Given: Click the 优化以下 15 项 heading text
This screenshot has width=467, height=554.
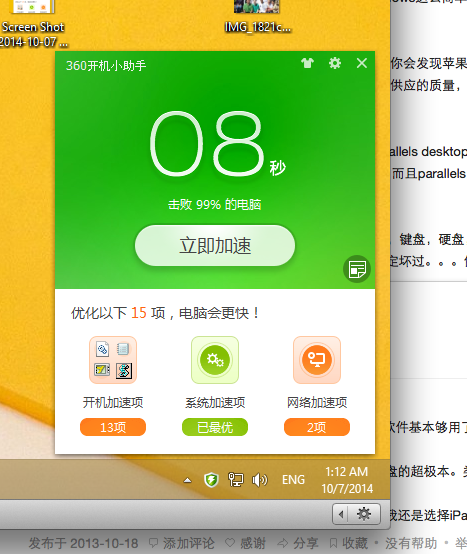Looking at the screenshot, I should pos(165,313).
